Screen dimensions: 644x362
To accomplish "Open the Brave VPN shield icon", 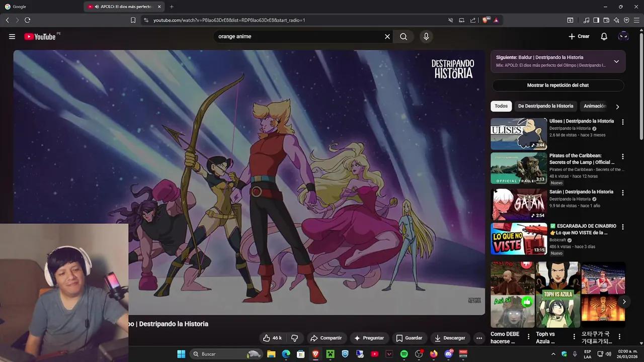I will tap(626, 20).
